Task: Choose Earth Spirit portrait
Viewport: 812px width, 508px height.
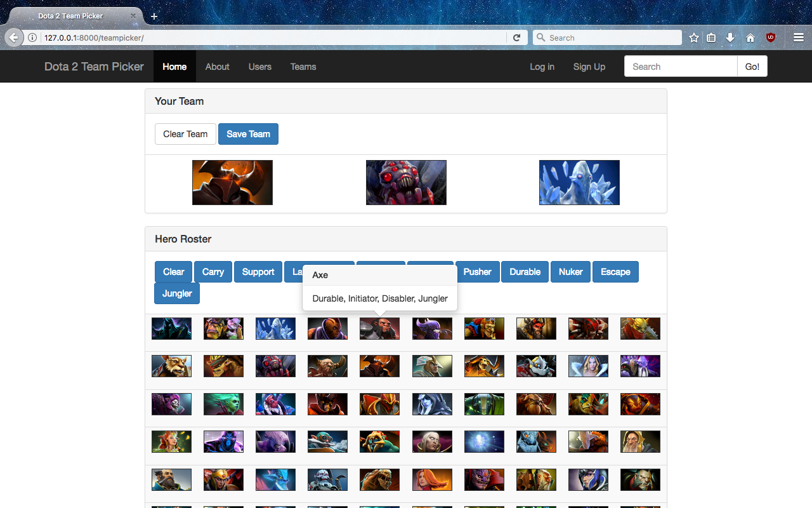Action: 484,404
